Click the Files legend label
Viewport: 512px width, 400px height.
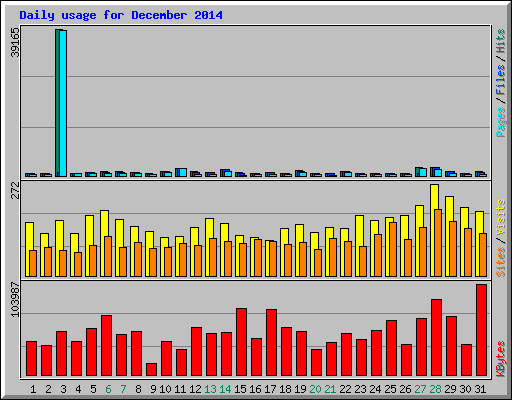click(501, 79)
